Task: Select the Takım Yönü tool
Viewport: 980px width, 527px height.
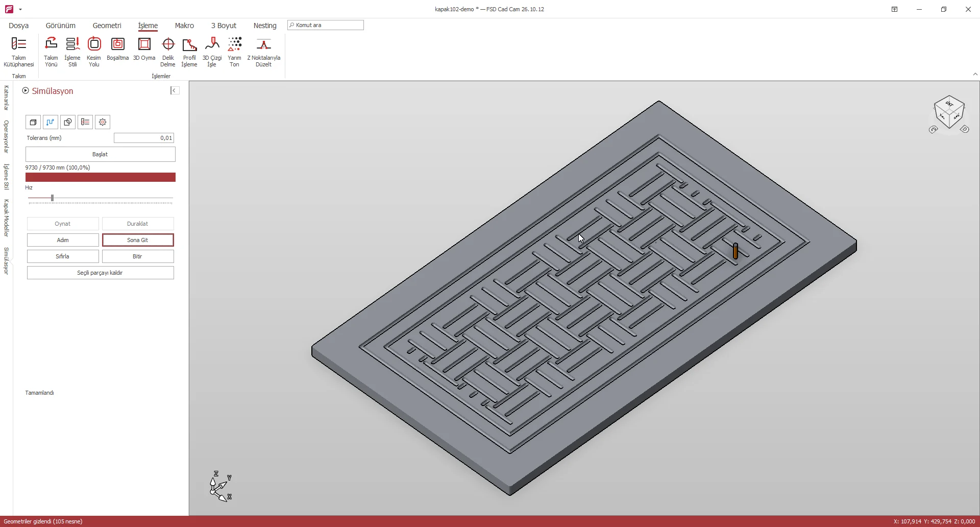Action: point(51,52)
